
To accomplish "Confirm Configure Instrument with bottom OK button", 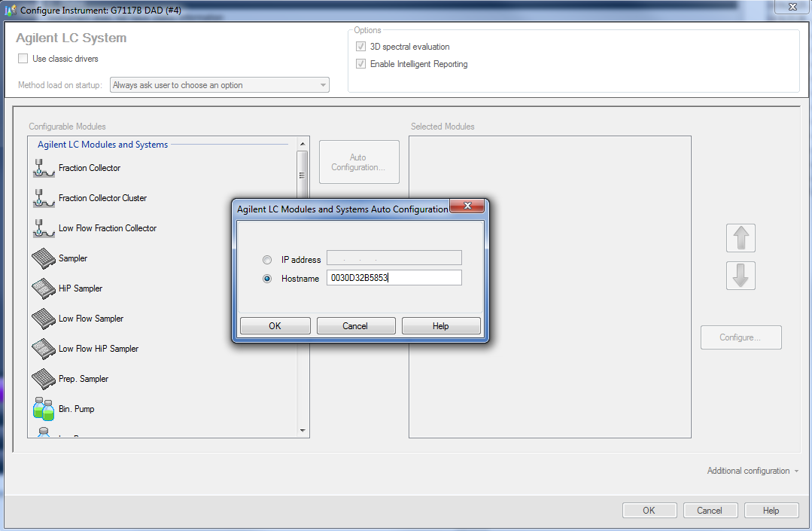I will point(649,510).
